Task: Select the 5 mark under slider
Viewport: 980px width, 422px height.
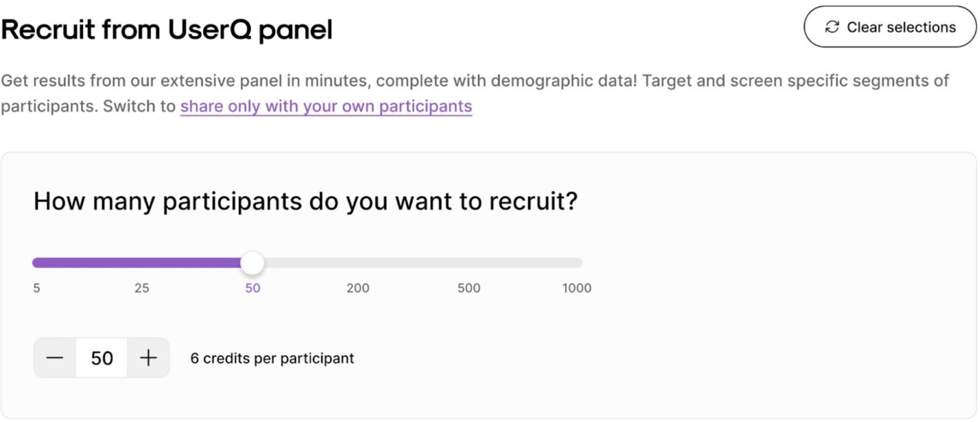Action: click(x=37, y=288)
